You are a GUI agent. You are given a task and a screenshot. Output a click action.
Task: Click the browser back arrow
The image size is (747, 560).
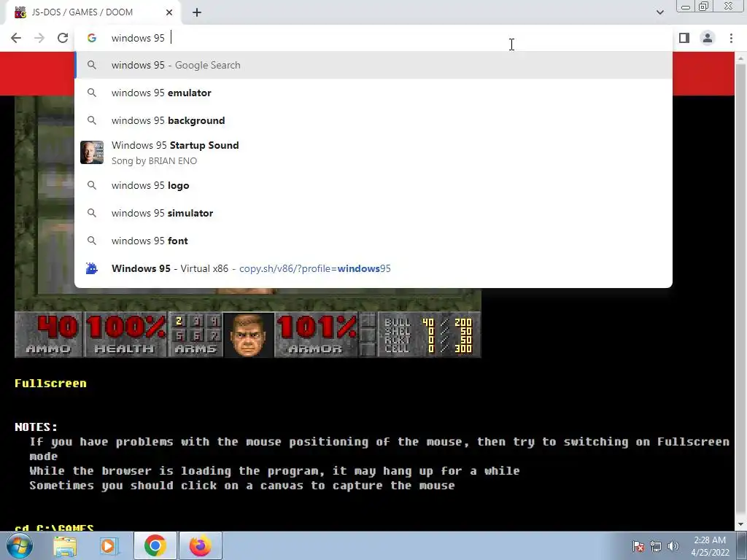tap(16, 38)
